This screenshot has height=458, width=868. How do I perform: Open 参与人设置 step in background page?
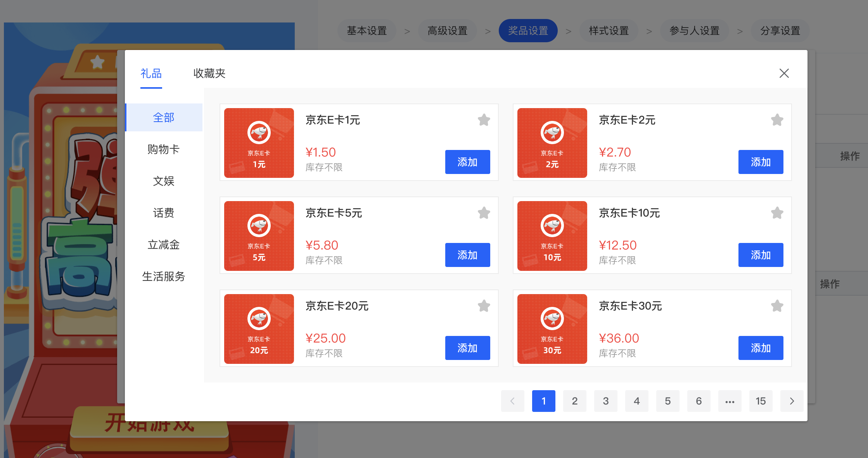pos(694,31)
